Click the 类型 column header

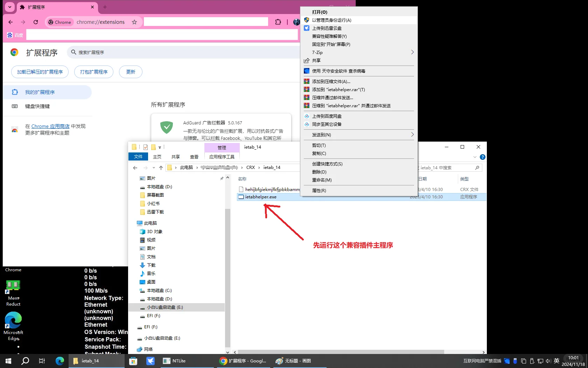click(x=464, y=179)
